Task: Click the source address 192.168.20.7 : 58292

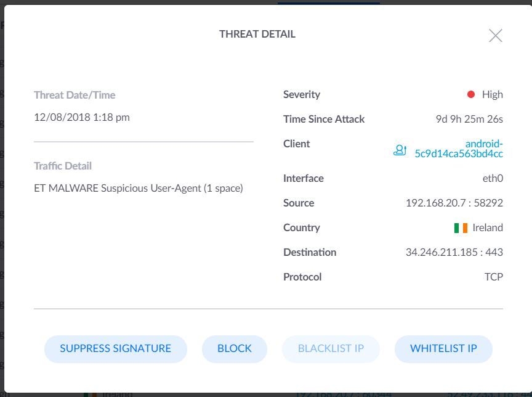Action: [454, 203]
